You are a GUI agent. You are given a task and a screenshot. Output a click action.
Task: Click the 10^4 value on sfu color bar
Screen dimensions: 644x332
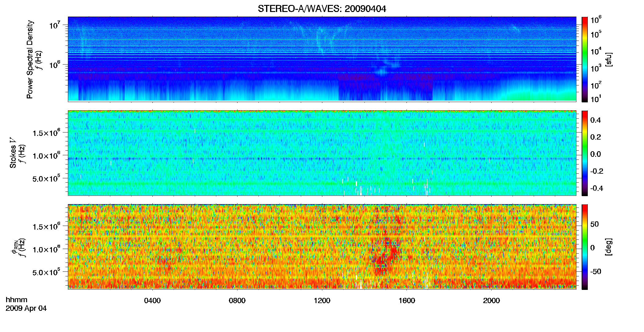(x=596, y=51)
